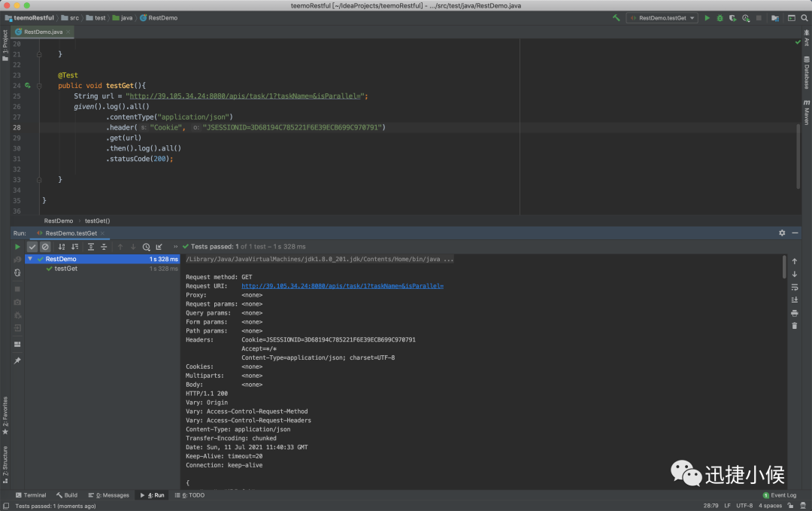Image resolution: width=812 pixels, height=511 pixels.
Task: Open Run panel settings gear menu
Action: [782, 233]
